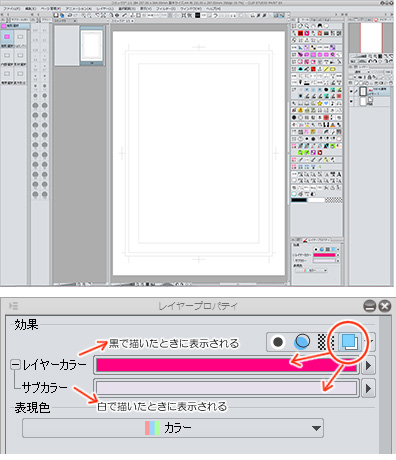
Task: Open arrow menu beside the pink layer color
Action: click(x=368, y=365)
